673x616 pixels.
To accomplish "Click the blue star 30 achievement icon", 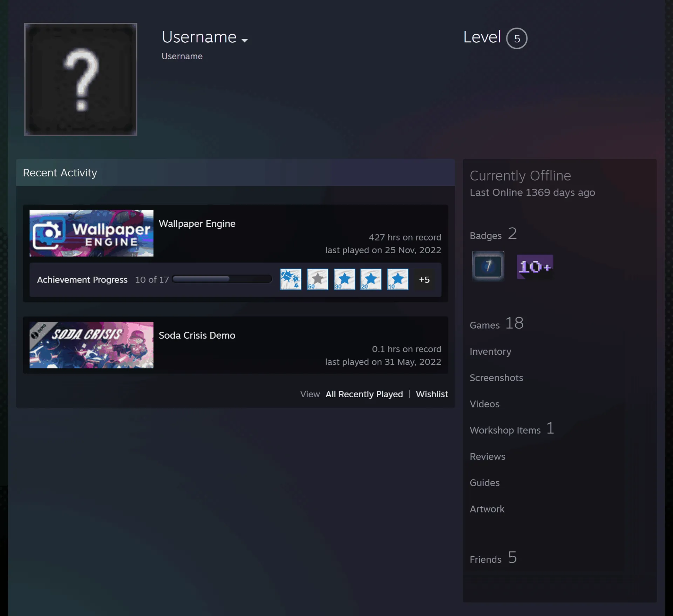I will (x=344, y=279).
